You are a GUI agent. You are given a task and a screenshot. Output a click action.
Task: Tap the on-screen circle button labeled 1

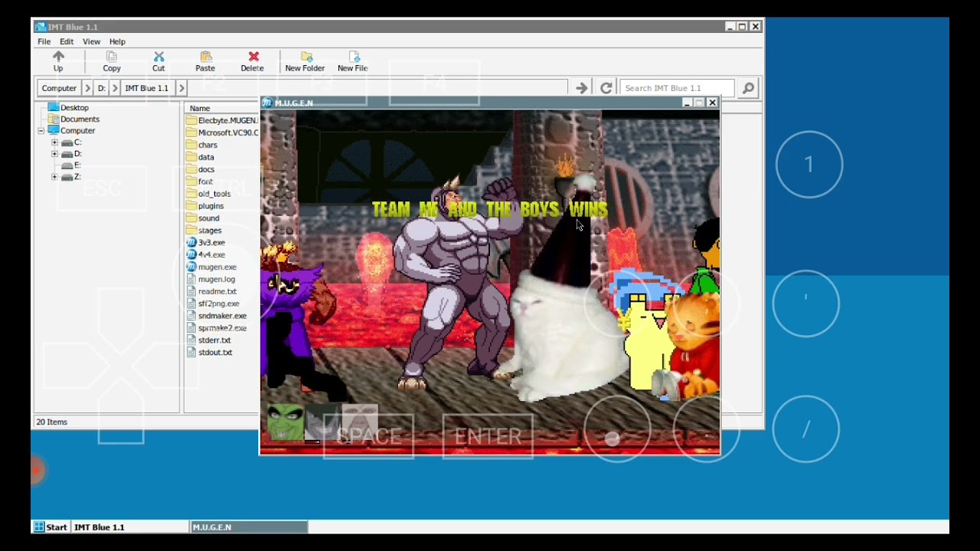pyautogui.click(x=809, y=165)
